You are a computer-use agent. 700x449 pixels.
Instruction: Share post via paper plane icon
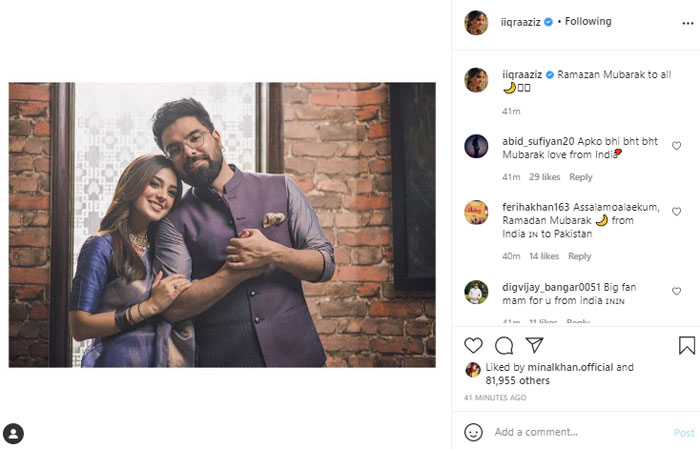[x=535, y=345]
